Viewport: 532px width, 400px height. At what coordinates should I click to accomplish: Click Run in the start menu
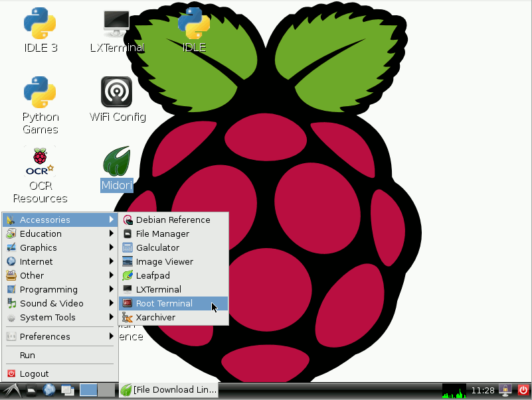click(x=27, y=356)
